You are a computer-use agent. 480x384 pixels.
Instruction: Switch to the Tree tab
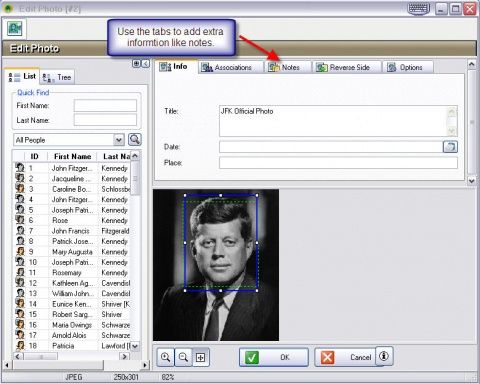click(x=57, y=77)
